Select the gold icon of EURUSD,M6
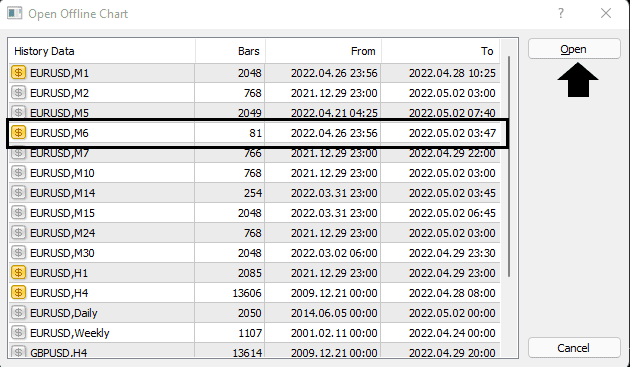Viewport: 630px width, 367px height. [18, 133]
